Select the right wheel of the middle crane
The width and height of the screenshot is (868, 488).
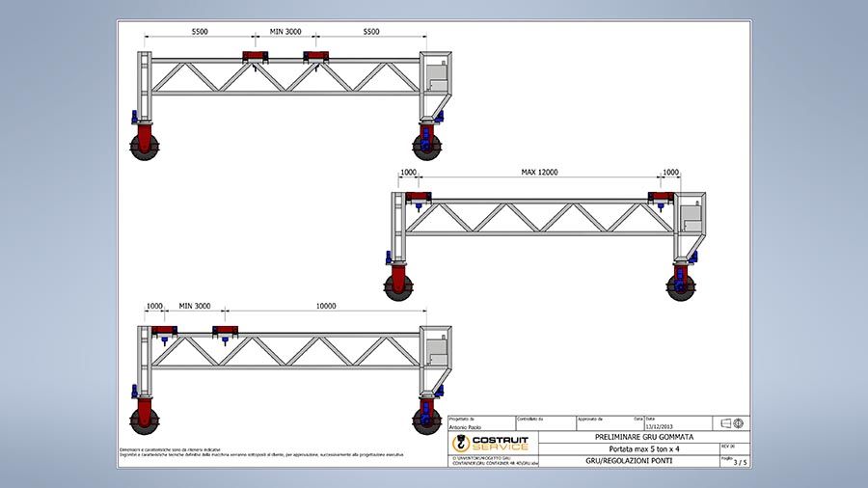[x=681, y=286]
